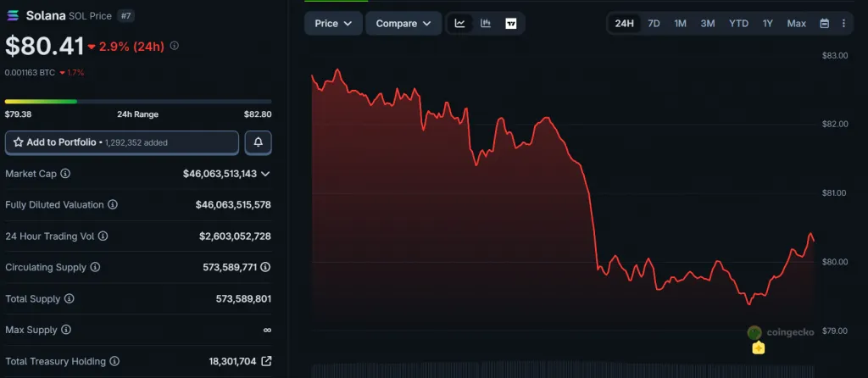This screenshot has width=868, height=378.
Task: Click the yellow sparkle badge on chart
Action: coord(759,348)
